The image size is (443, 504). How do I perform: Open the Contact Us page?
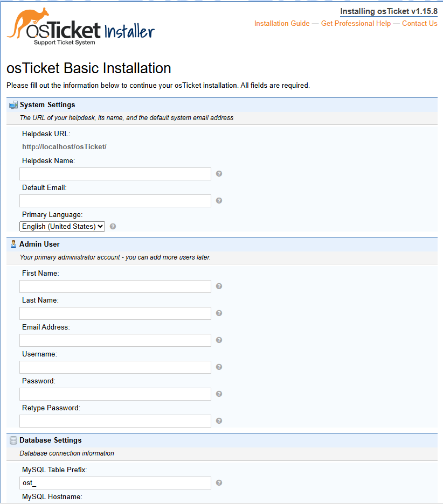(x=419, y=23)
